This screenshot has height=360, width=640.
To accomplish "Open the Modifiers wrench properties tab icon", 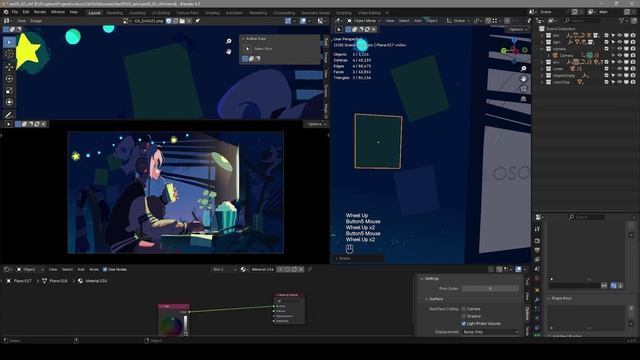I will (x=537, y=300).
